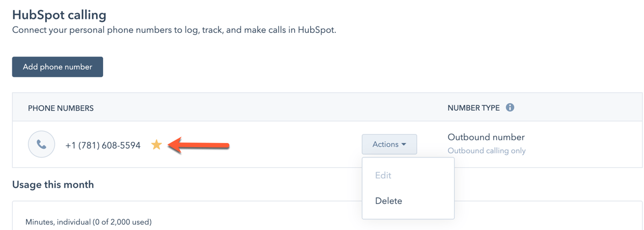Click the HubSpot calling page heading
This screenshot has width=644, height=230.
click(59, 15)
